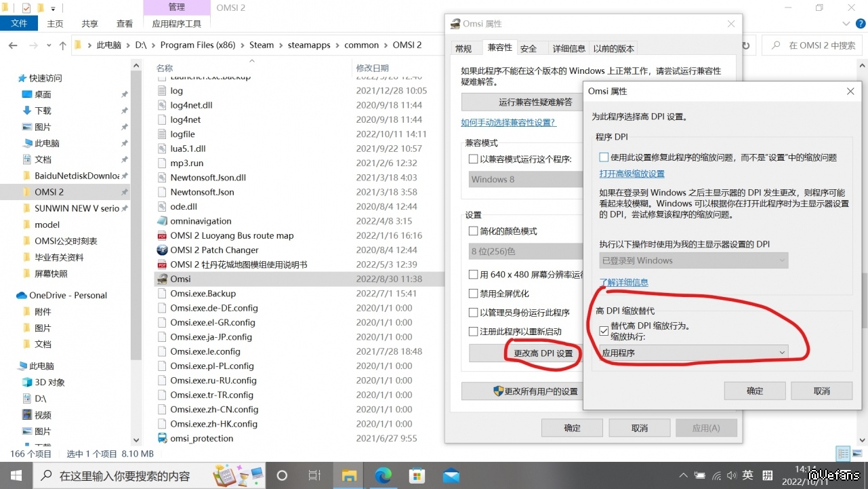
Task: Click the OMSI 2 Patch Changer file icon
Action: [162, 250]
